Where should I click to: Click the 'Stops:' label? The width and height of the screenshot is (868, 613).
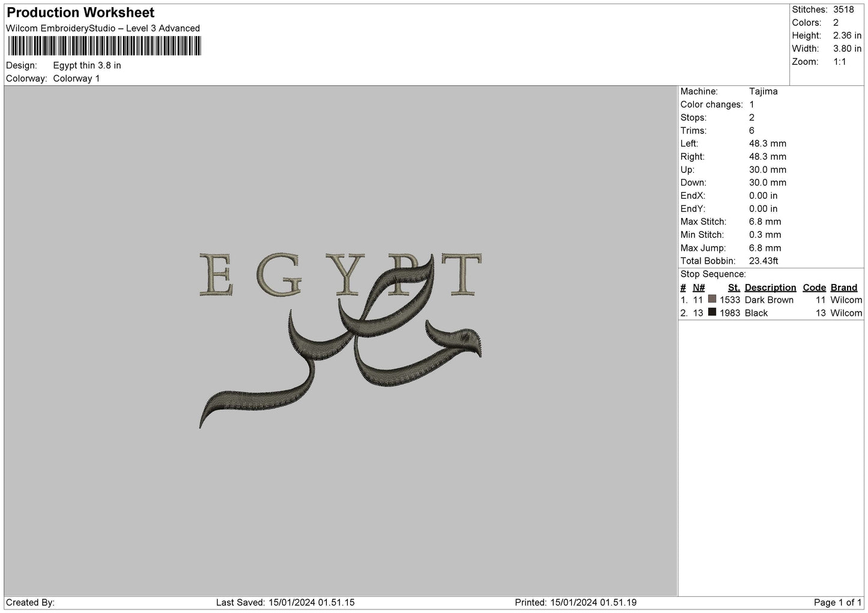(694, 118)
